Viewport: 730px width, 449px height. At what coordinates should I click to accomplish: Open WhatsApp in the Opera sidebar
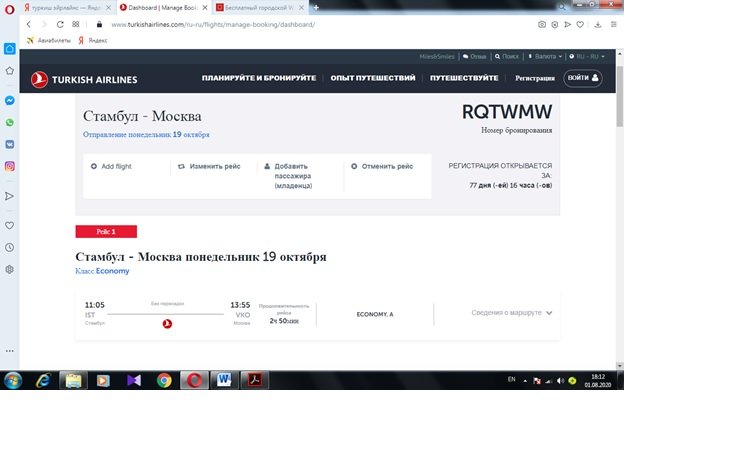click(9, 122)
